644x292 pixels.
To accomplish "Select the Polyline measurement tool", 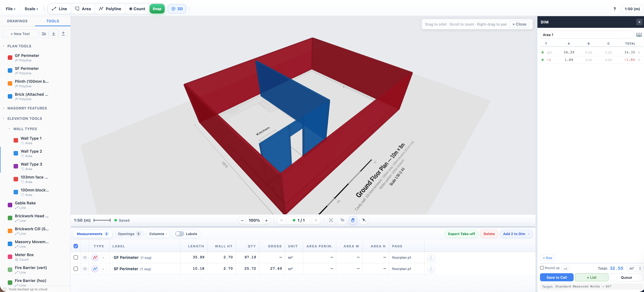I will click(x=110, y=9).
